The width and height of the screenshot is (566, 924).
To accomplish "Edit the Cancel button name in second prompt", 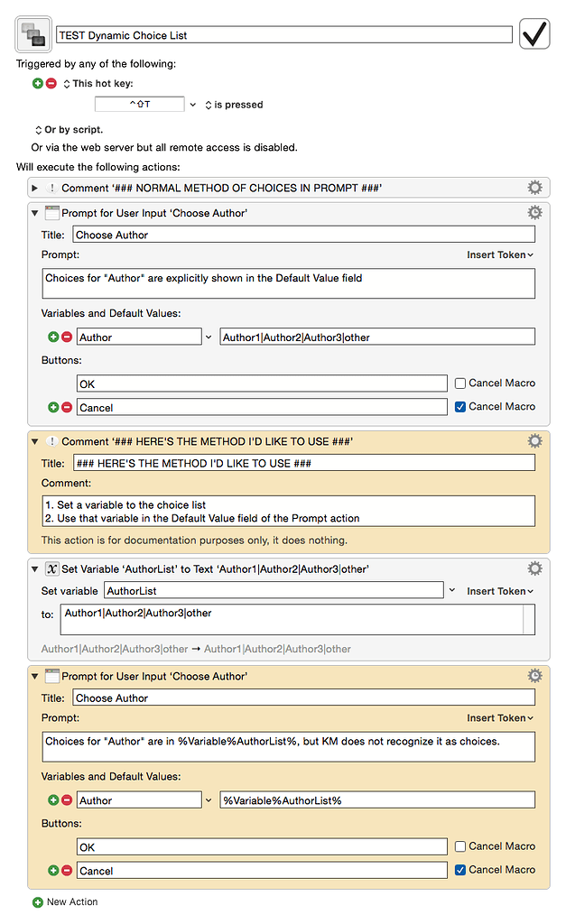I will click(x=262, y=871).
